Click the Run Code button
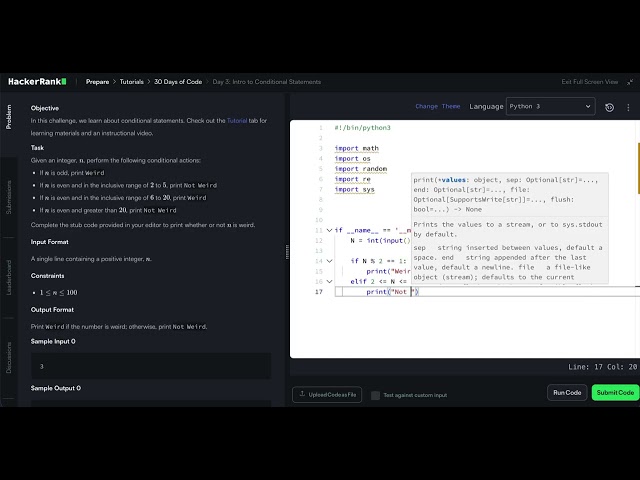This screenshot has width=640, height=480. pos(567,393)
